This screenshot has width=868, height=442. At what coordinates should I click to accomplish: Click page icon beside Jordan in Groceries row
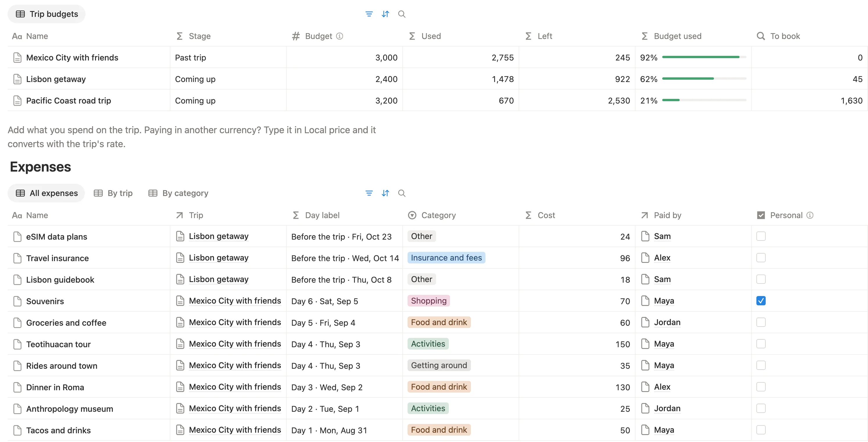pos(645,323)
